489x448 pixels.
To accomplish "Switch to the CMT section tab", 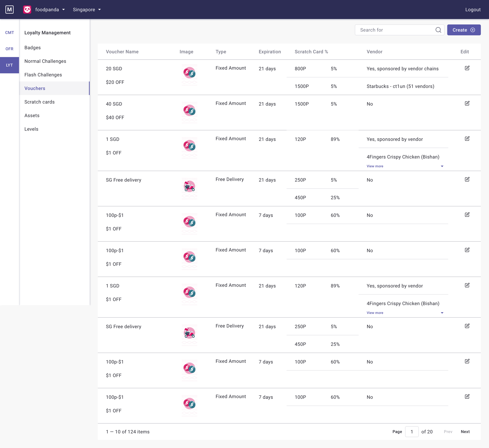I will [x=9, y=32].
